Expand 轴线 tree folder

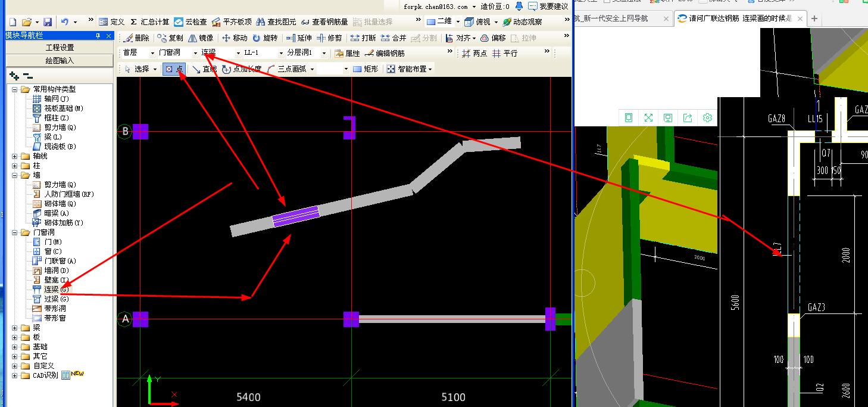point(15,156)
